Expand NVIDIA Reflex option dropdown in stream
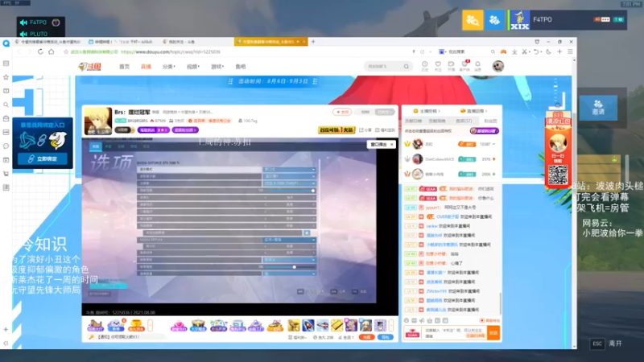This screenshot has height=362, width=644. (x=289, y=240)
